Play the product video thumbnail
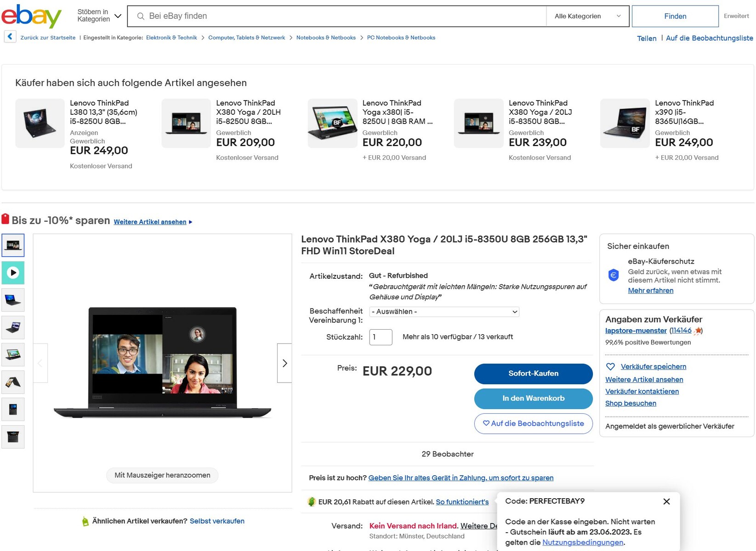756x551 pixels. tap(13, 273)
